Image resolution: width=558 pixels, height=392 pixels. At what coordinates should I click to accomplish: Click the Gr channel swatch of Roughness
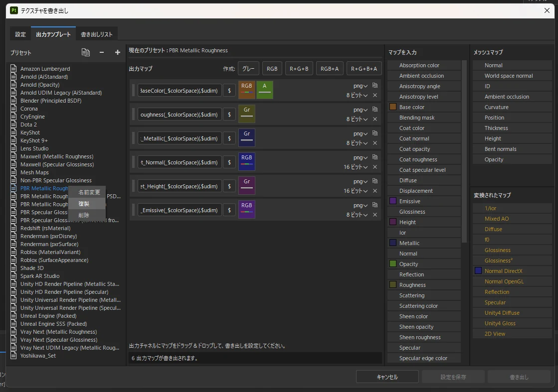click(x=247, y=114)
